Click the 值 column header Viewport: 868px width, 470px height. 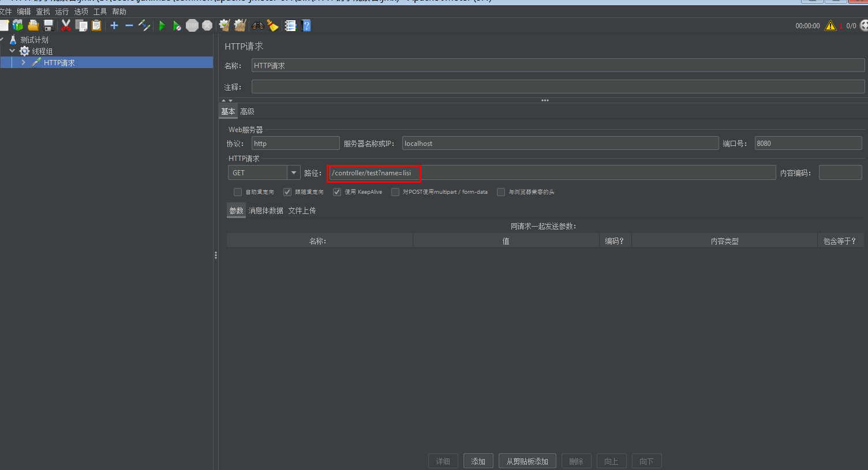(506, 241)
